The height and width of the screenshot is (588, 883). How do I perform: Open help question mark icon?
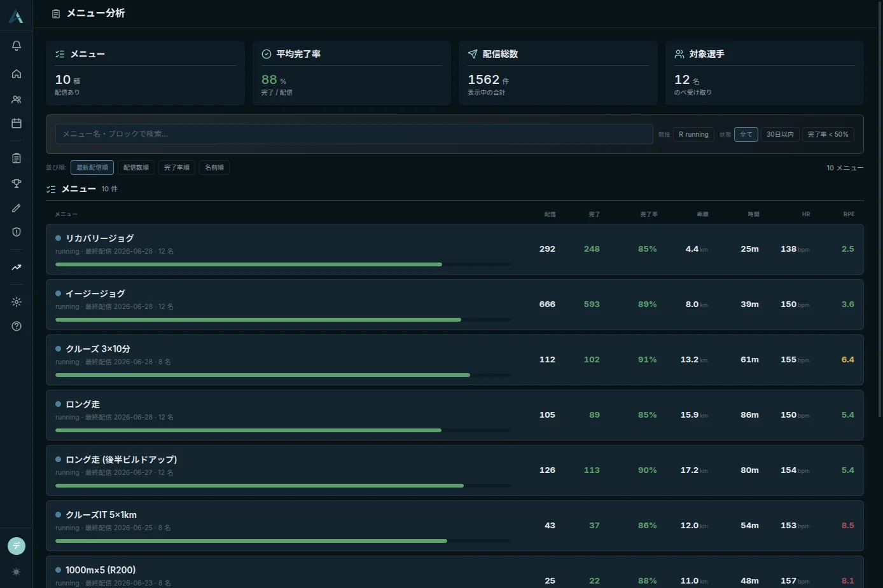click(17, 326)
